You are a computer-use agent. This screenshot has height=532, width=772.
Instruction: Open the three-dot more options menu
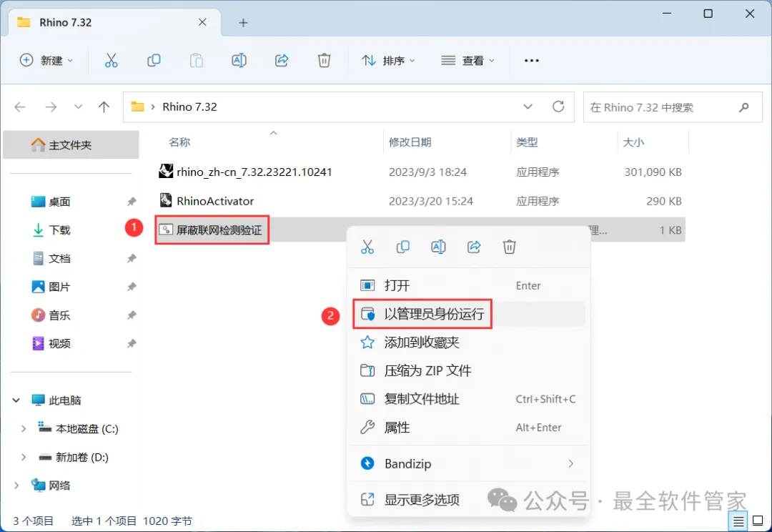pos(532,61)
